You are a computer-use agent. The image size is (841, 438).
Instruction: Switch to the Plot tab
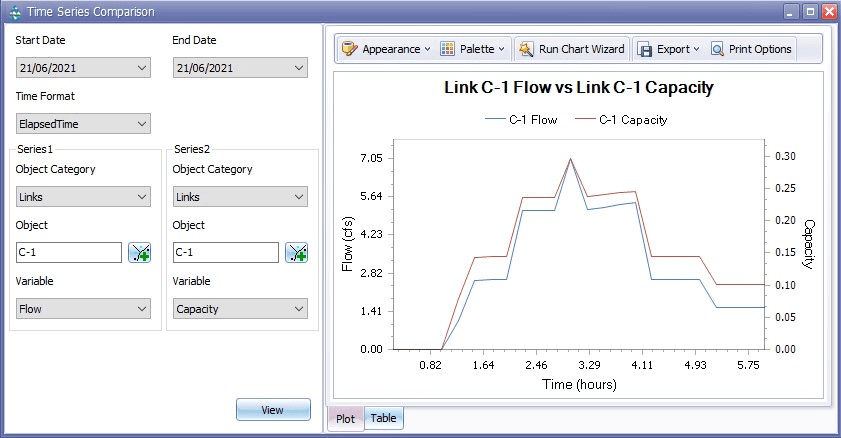346,419
